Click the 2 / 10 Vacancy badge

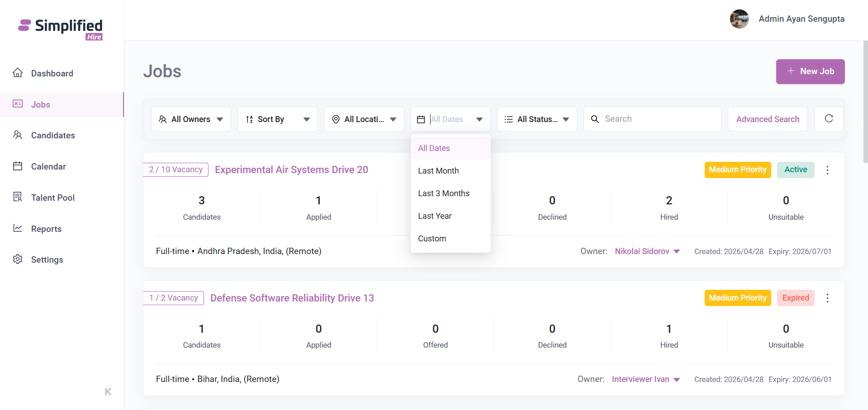point(176,170)
